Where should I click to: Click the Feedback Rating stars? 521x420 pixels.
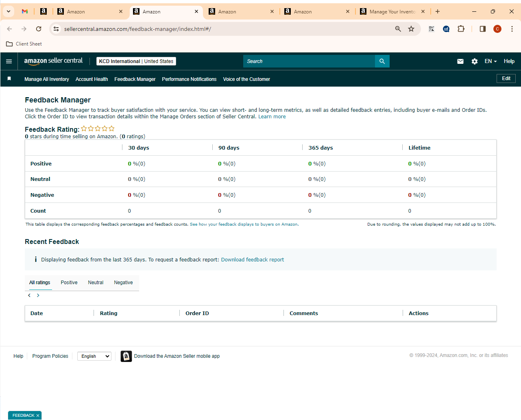pos(98,128)
